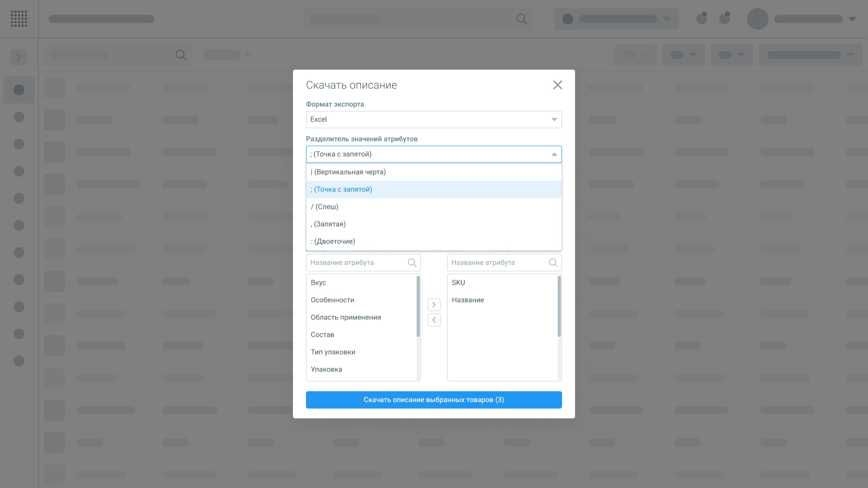Move attribute right with the arrow button
Image resolution: width=868 pixels, height=488 pixels.
click(x=434, y=305)
